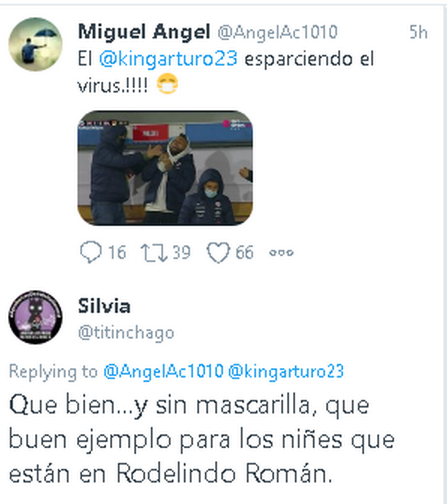Click the face mask emoji in tweet

tap(167, 85)
